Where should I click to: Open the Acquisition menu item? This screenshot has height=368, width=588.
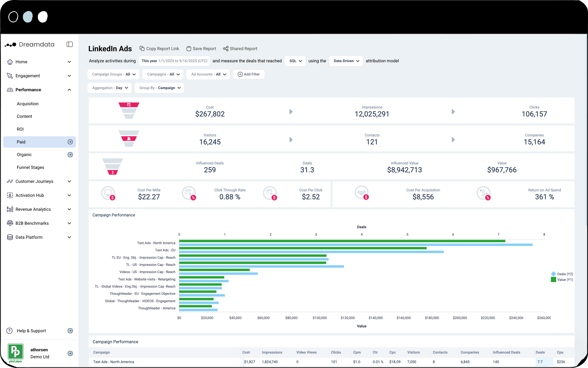pos(28,104)
